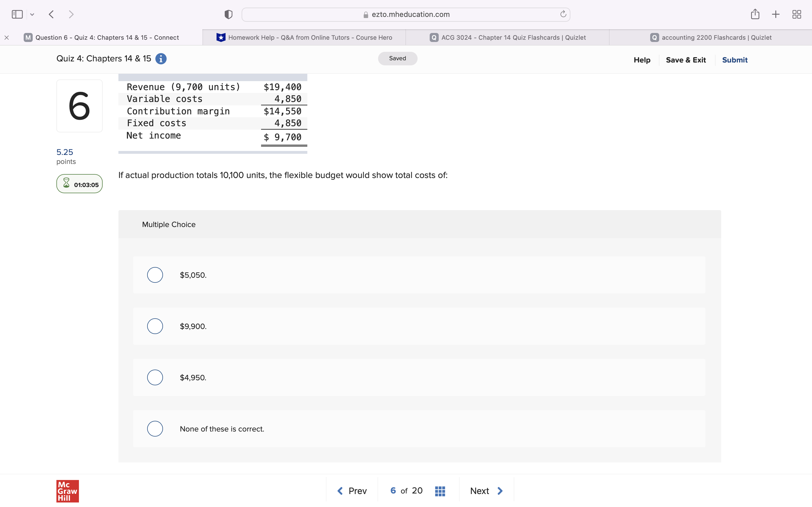812x507 pixels.
Task: Select the $9,900 answer option
Action: 155,326
